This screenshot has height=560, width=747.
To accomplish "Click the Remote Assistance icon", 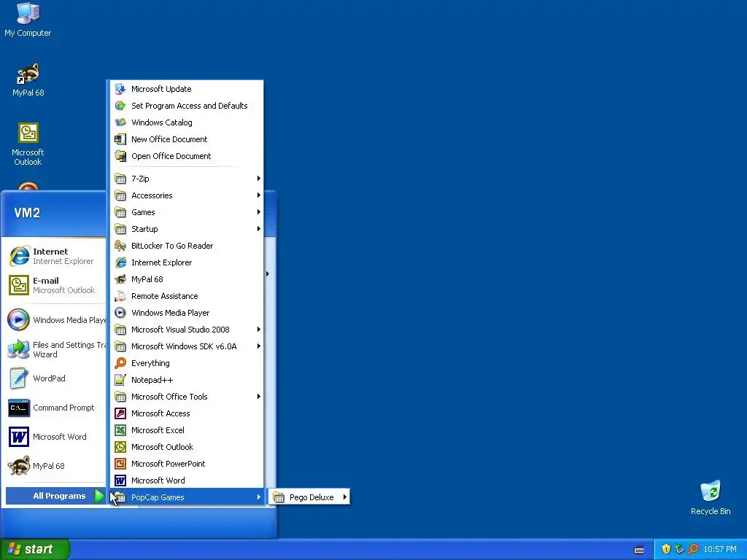I will (x=120, y=296).
